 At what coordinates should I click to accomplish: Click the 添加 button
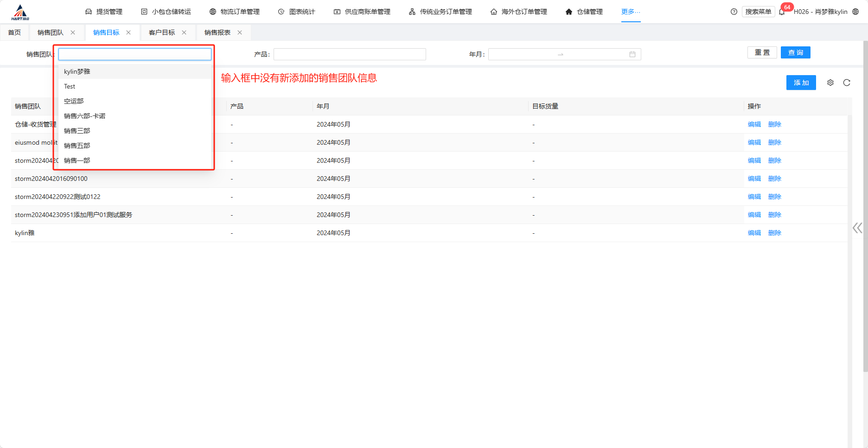pos(801,83)
